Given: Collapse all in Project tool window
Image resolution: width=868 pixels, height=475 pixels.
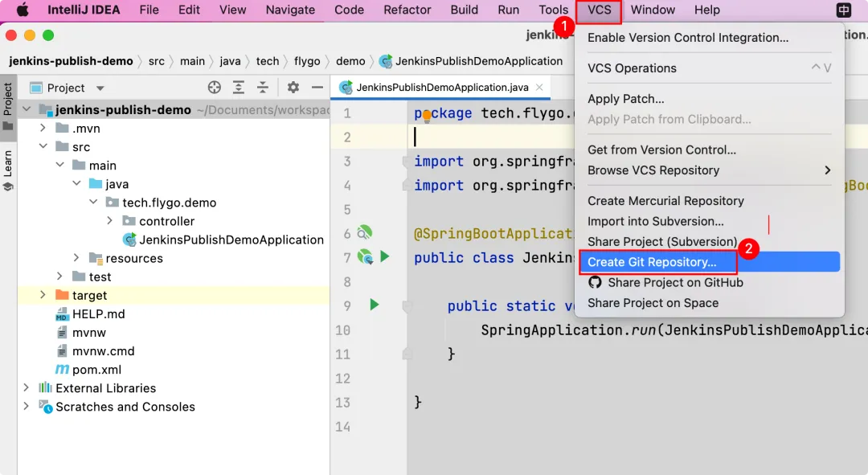Looking at the screenshot, I should (x=263, y=88).
